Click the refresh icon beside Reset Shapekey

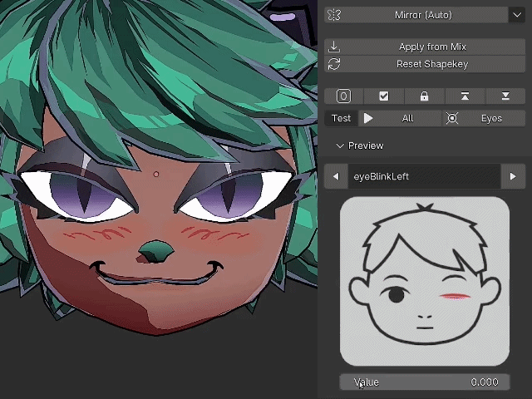click(334, 64)
